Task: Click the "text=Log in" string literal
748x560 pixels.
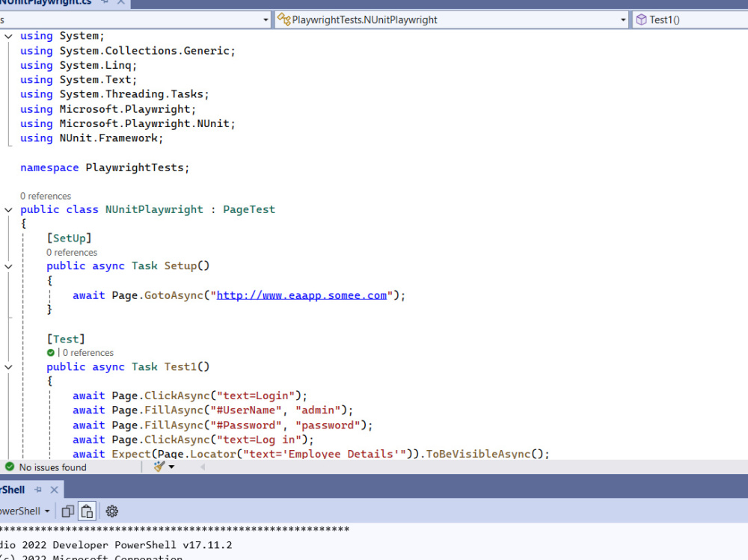Action: (x=259, y=440)
